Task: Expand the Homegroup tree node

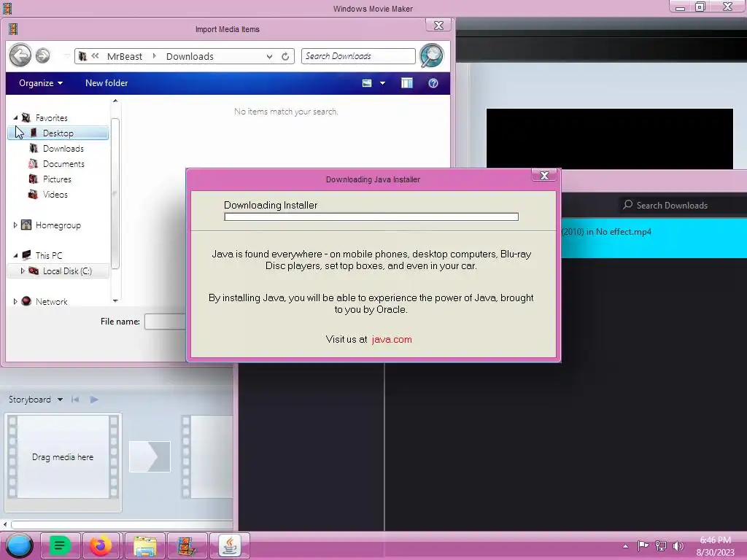Action: tap(15, 225)
